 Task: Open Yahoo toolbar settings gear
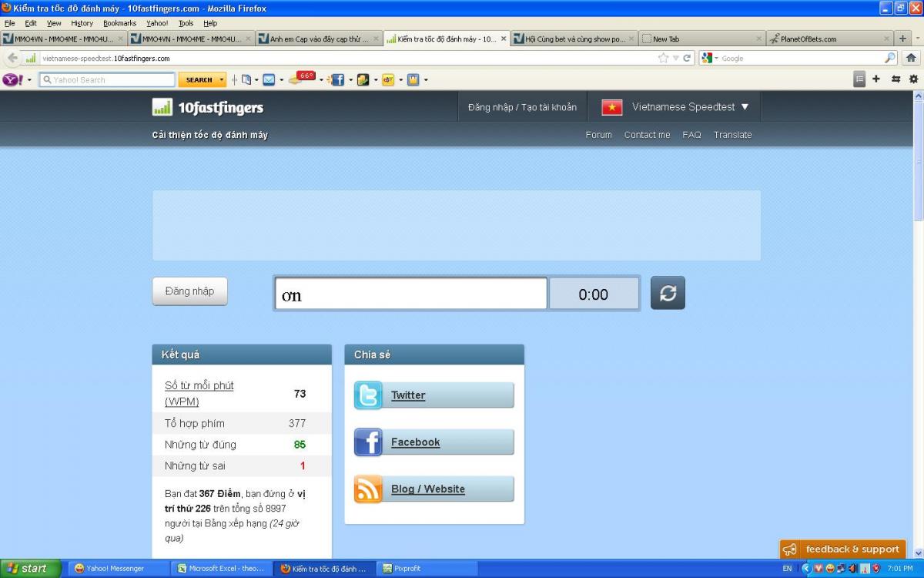coord(914,79)
